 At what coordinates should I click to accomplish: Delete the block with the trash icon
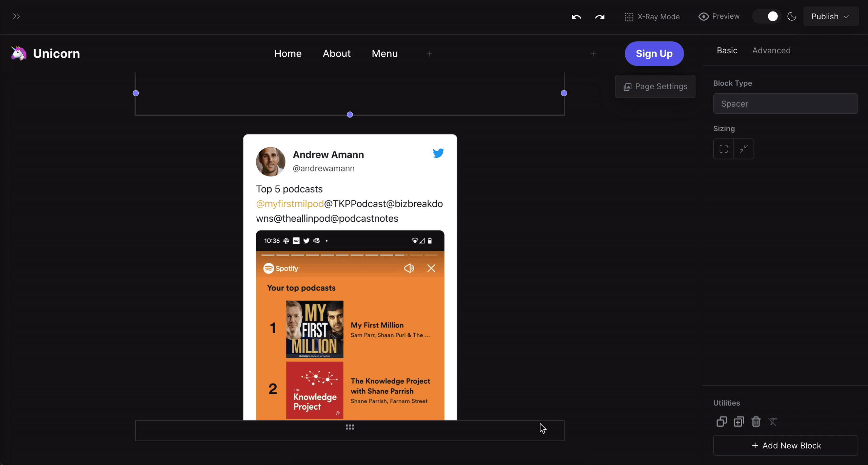coord(756,422)
